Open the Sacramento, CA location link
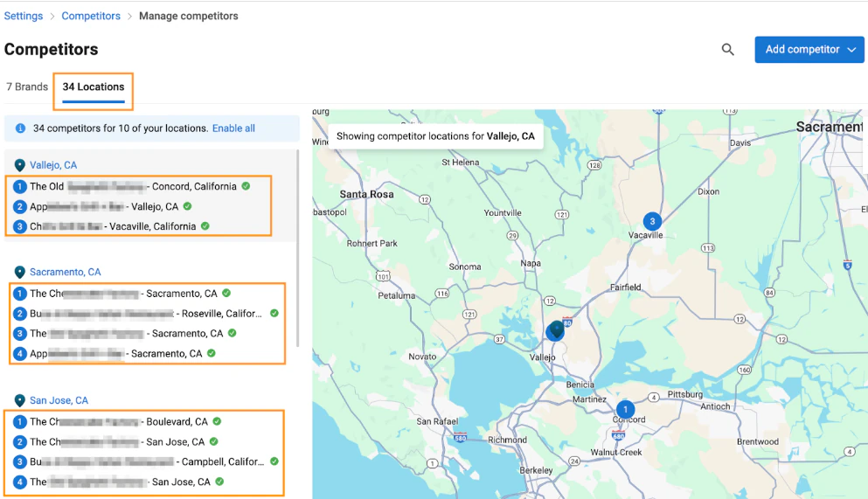This screenshot has width=868, height=499. (66, 272)
